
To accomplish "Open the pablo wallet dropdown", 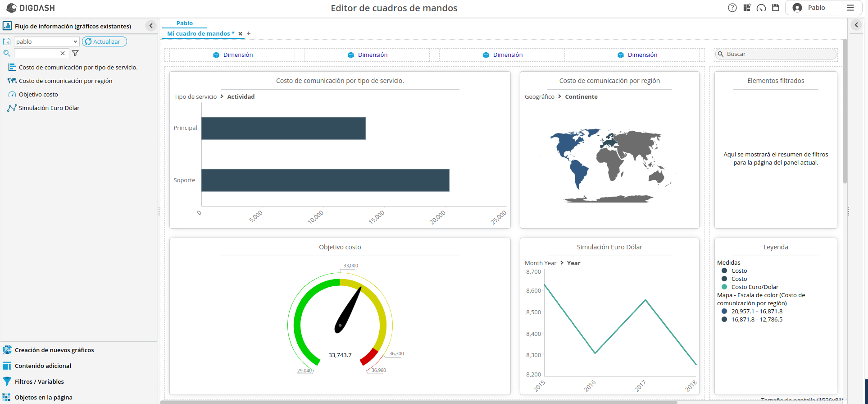I will click(46, 41).
